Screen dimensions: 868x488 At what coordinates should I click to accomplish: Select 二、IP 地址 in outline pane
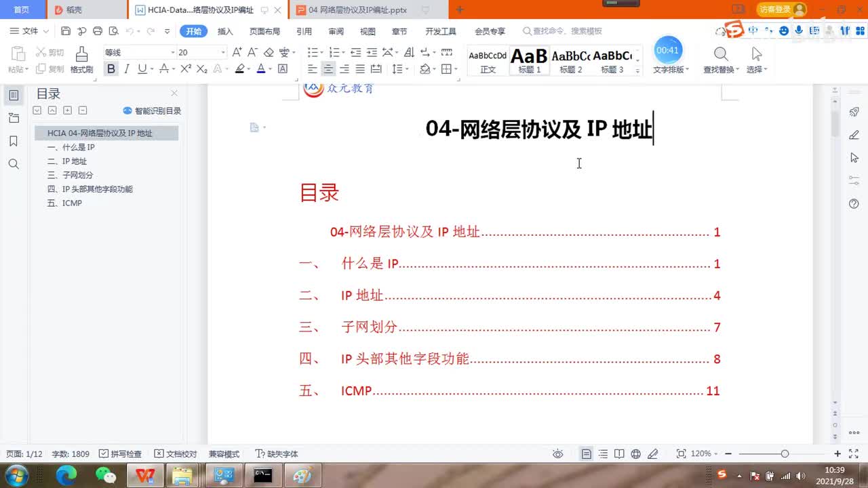point(67,161)
